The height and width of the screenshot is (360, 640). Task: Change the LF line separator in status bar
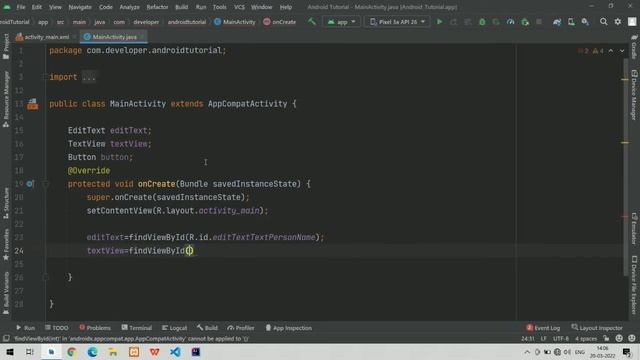[543, 338]
